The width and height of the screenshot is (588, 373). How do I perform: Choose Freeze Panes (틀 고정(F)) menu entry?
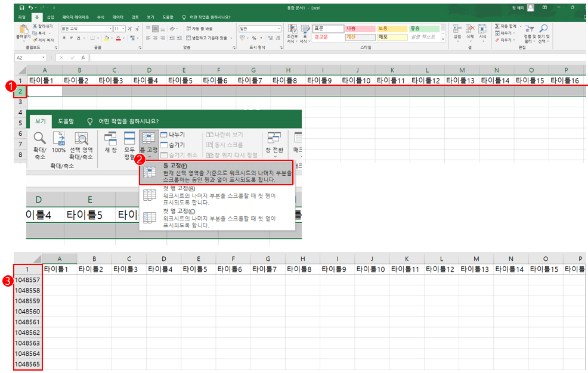216,173
